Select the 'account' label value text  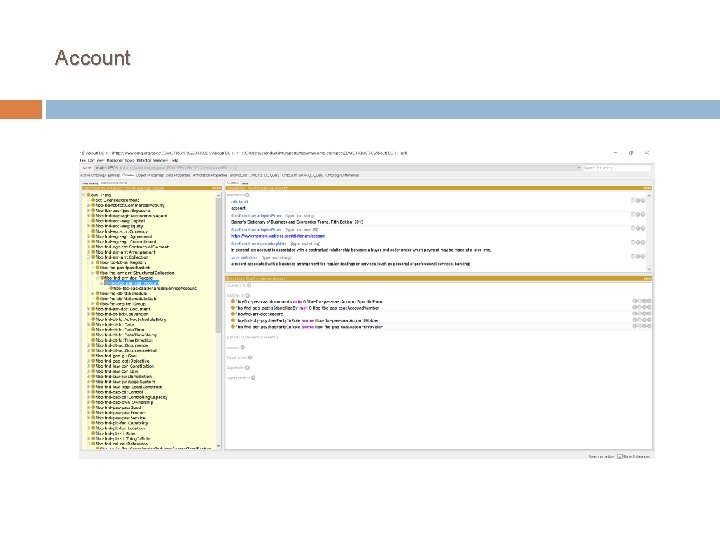238,208
